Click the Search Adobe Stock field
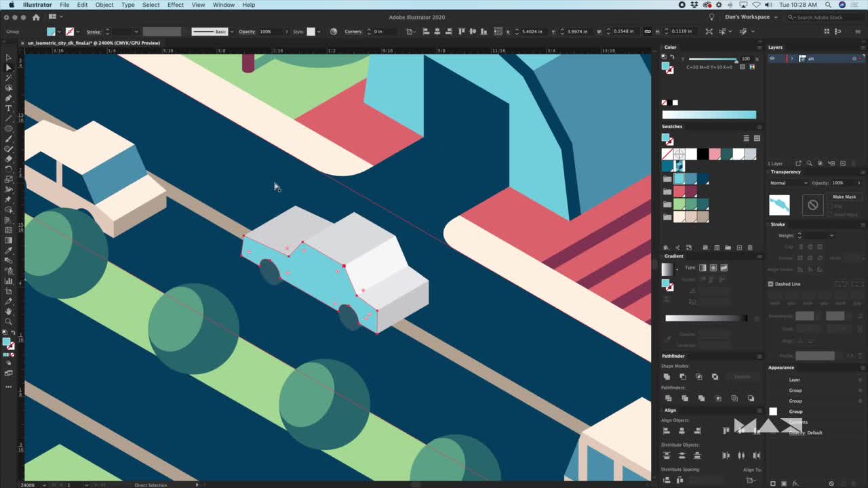This screenshot has height=488, width=868. (819, 17)
